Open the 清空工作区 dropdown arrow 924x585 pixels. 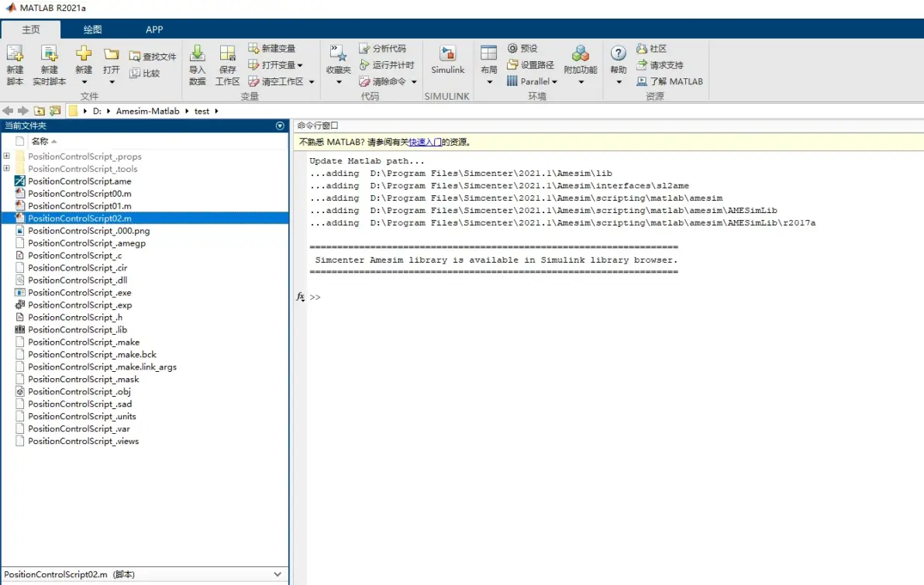(312, 82)
